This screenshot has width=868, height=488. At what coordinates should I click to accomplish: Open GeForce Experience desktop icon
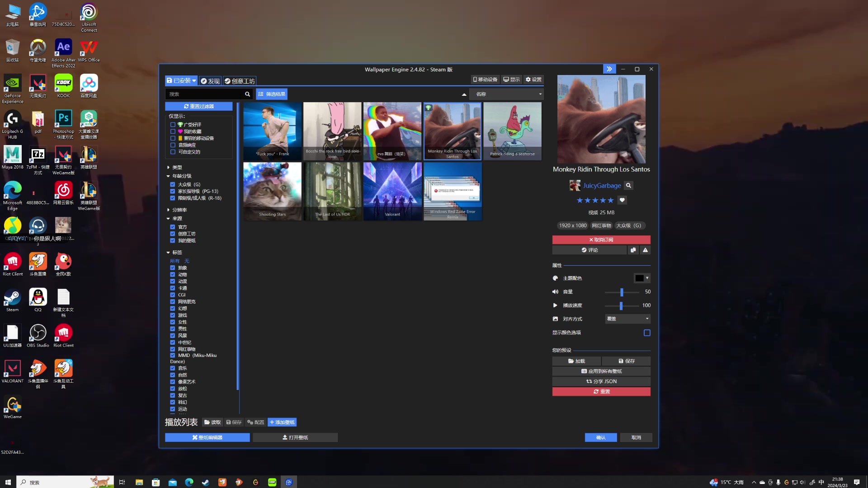tap(13, 89)
